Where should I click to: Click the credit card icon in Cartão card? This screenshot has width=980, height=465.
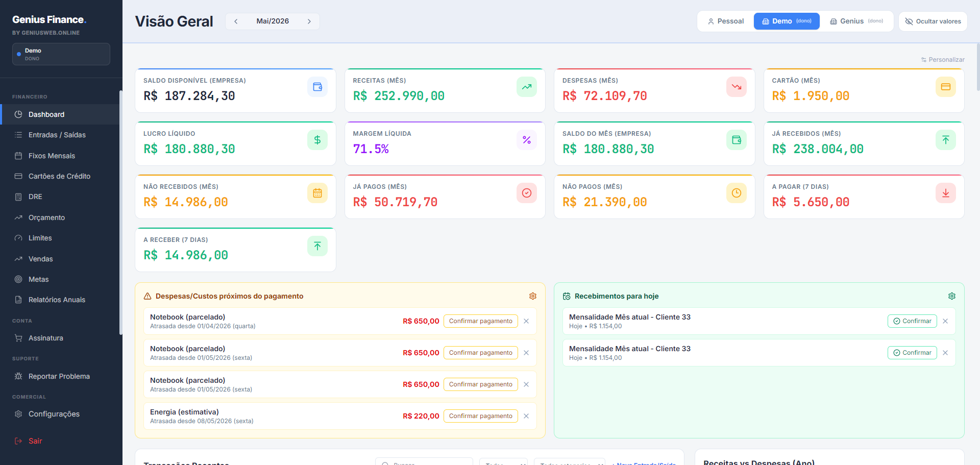[946, 87]
